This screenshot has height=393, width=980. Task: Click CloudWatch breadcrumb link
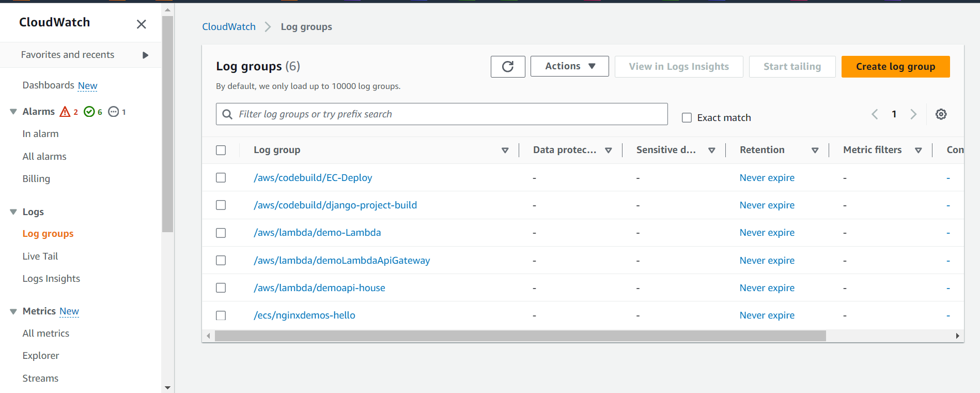pos(229,27)
